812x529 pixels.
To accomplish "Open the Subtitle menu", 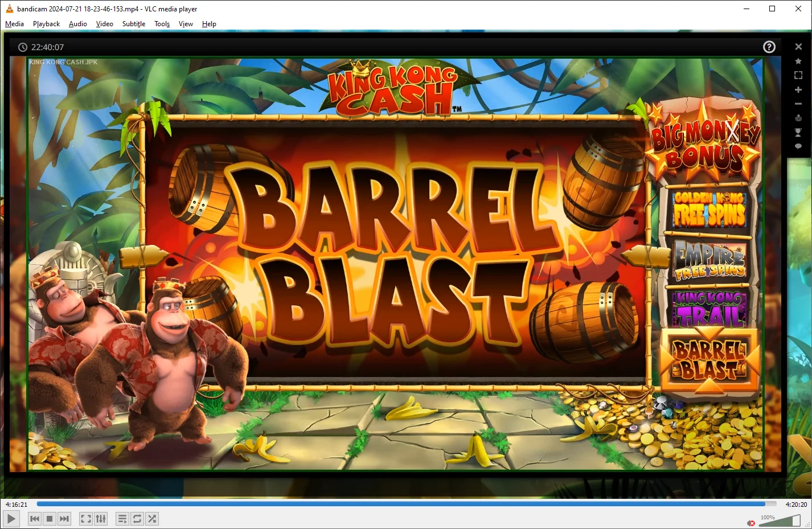I will coord(134,24).
